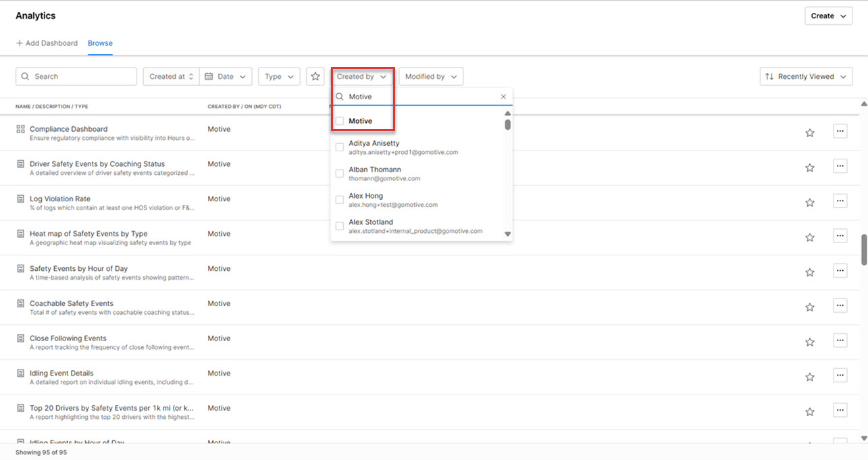
Task: Open the Type filter dropdown
Action: 278,76
